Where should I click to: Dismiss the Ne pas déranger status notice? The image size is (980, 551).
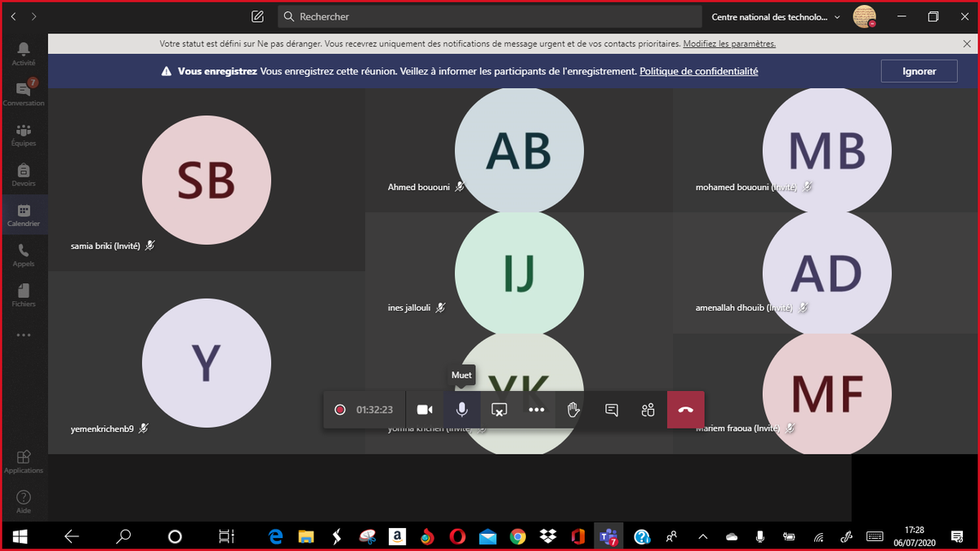point(967,43)
